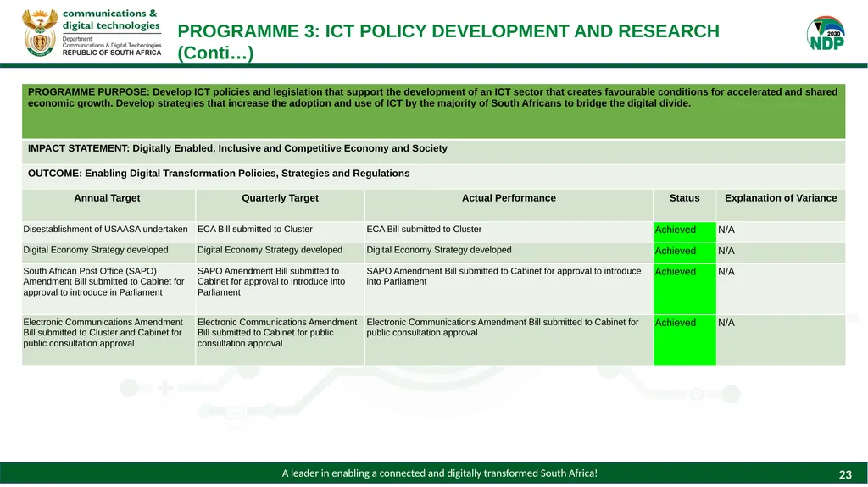Click 'REPUBLIC OF SOUTH AFRICA' text in header

coord(112,53)
